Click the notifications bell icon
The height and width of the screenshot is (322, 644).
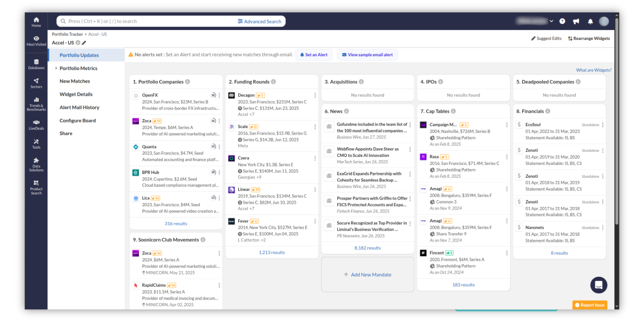tap(590, 21)
